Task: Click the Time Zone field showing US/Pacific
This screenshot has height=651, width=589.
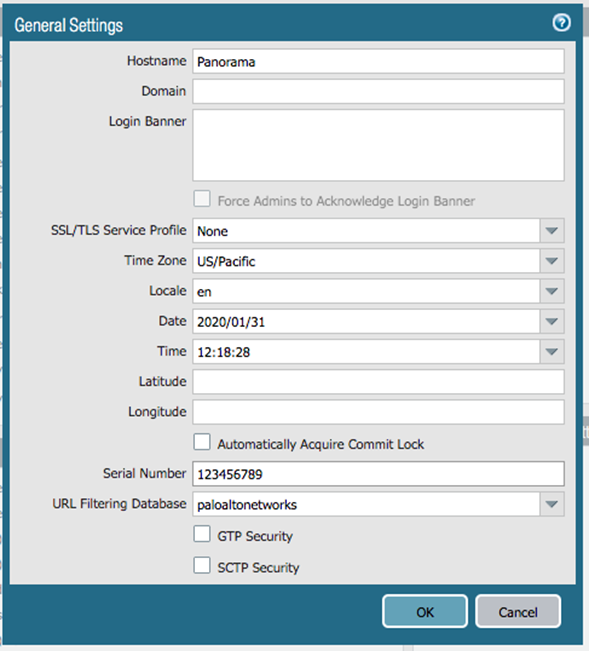Action: [366, 261]
